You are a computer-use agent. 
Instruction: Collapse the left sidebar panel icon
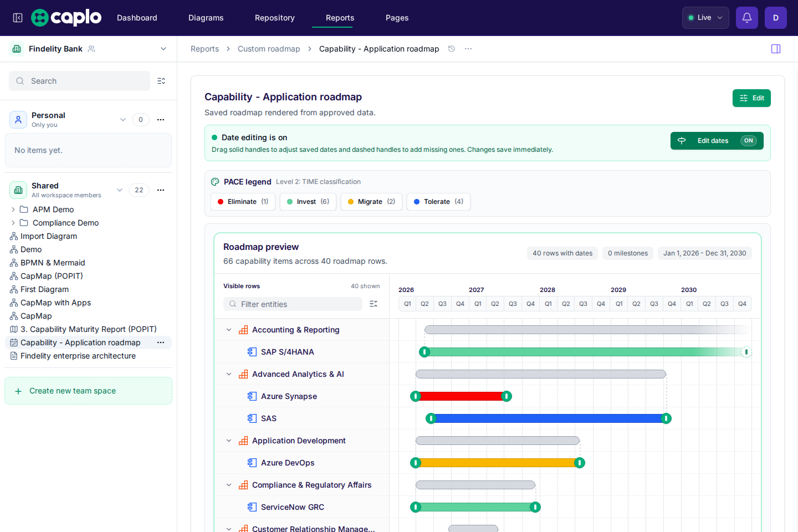[18, 18]
